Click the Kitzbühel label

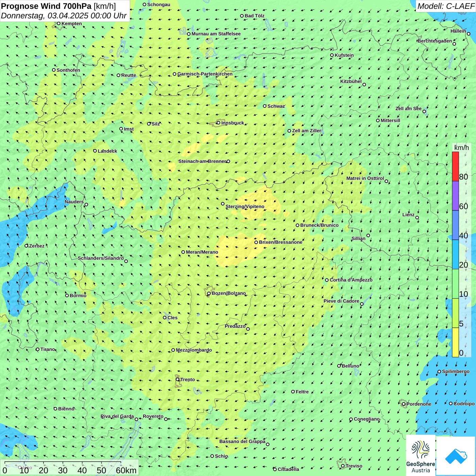pos(351,81)
